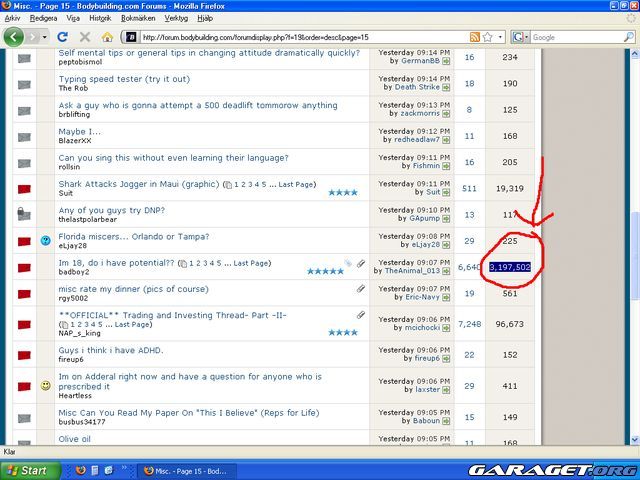Image resolution: width=640 pixels, height=480 pixels.
Task: Launch Firefox from the quick launch bar
Action: 81,470
